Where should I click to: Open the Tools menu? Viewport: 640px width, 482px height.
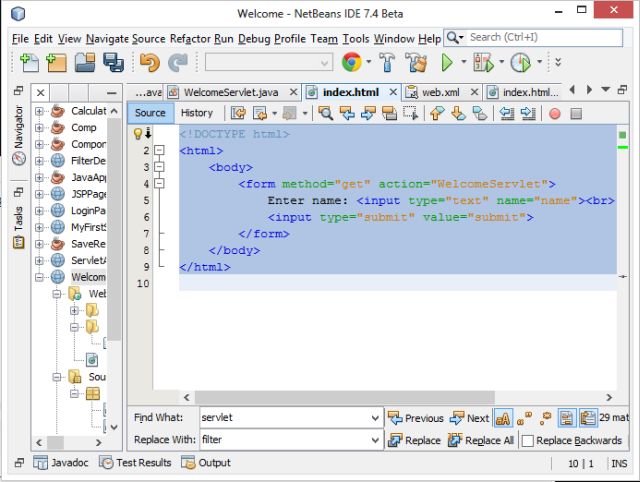point(356,39)
